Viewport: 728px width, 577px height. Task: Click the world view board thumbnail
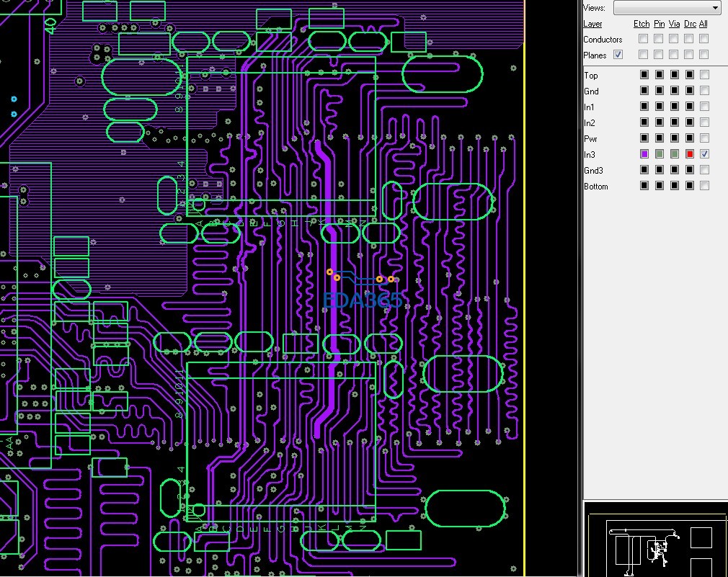pyautogui.click(x=656, y=540)
